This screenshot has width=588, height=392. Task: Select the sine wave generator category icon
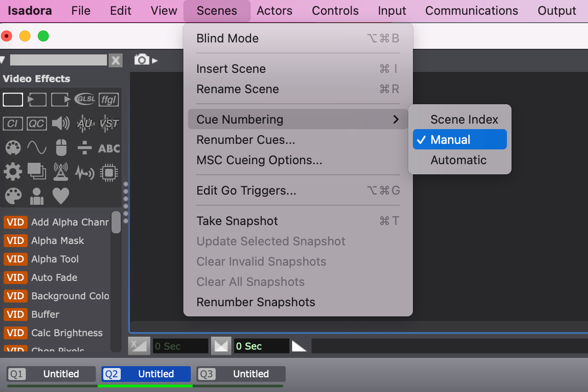pyautogui.click(x=37, y=148)
